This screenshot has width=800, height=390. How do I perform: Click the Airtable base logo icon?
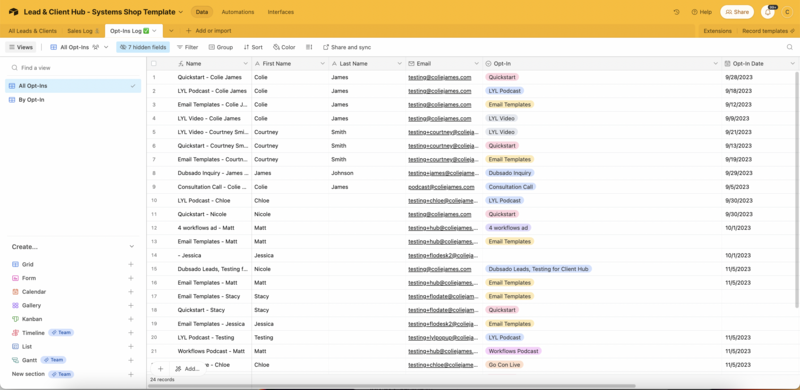tap(13, 12)
